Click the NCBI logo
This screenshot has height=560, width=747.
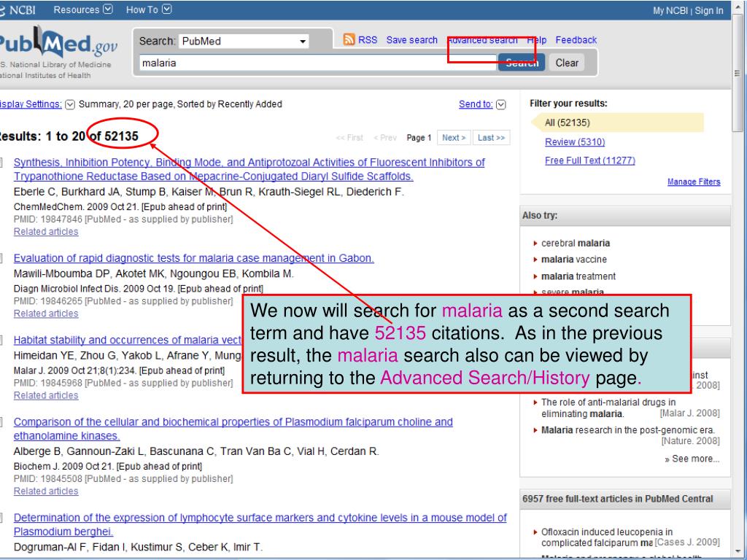point(18,10)
